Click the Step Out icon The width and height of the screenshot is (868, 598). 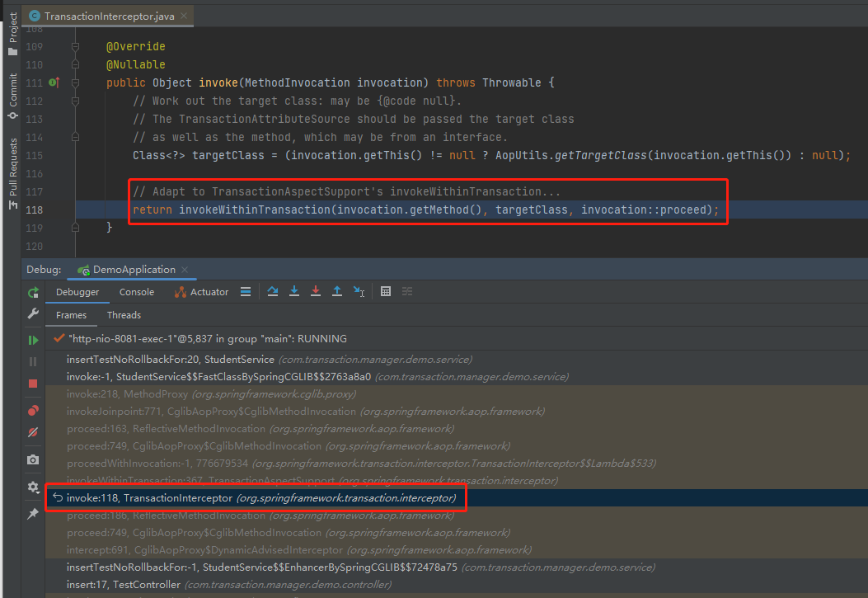pos(336,291)
